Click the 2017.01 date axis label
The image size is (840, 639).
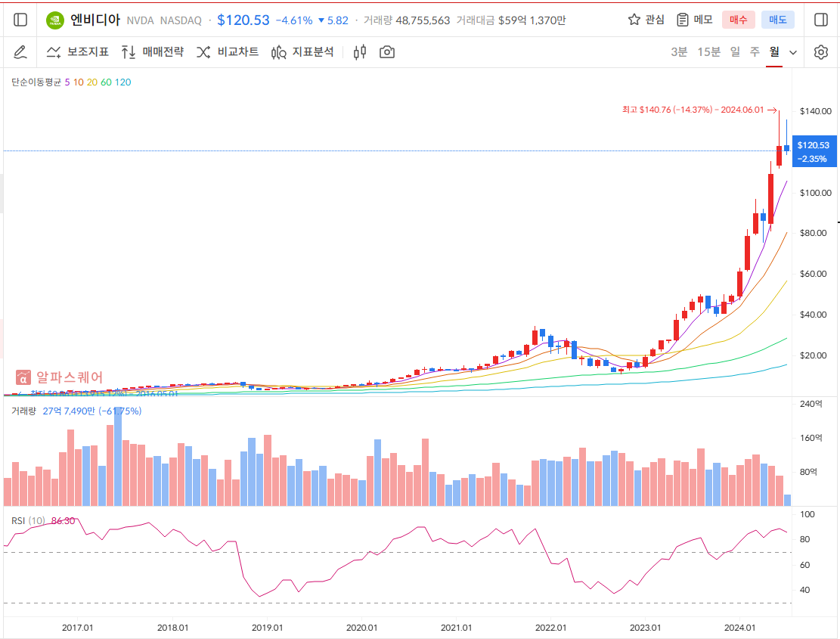pyautogui.click(x=78, y=627)
